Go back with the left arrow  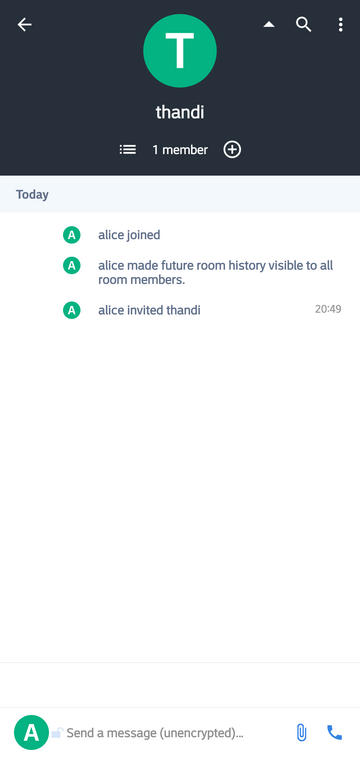click(25, 25)
